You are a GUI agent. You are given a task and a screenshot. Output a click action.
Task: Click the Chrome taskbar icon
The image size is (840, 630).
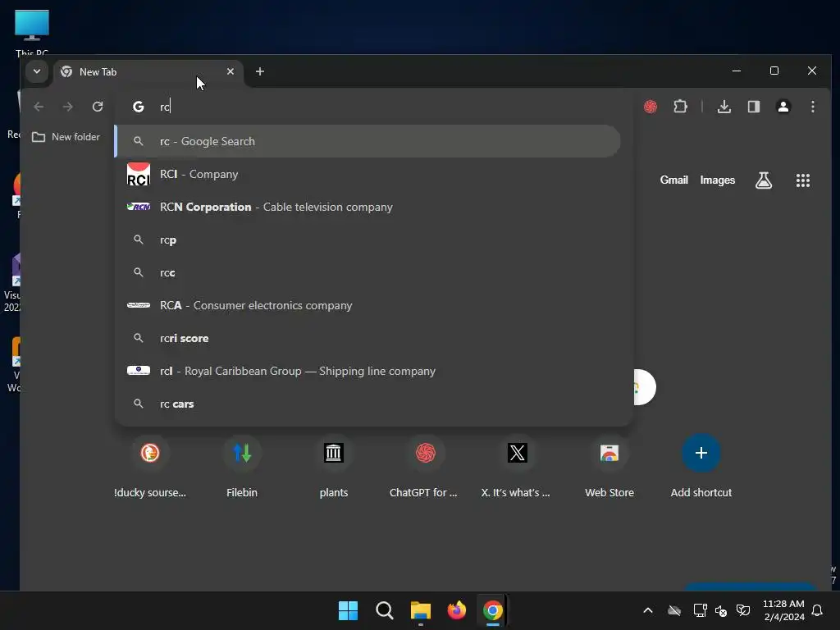pyautogui.click(x=492, y=610)
